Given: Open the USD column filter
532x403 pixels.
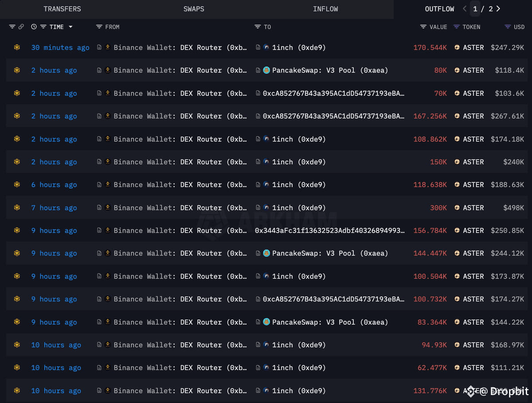Looking at the screenshot, I should [x=508, y=27].
